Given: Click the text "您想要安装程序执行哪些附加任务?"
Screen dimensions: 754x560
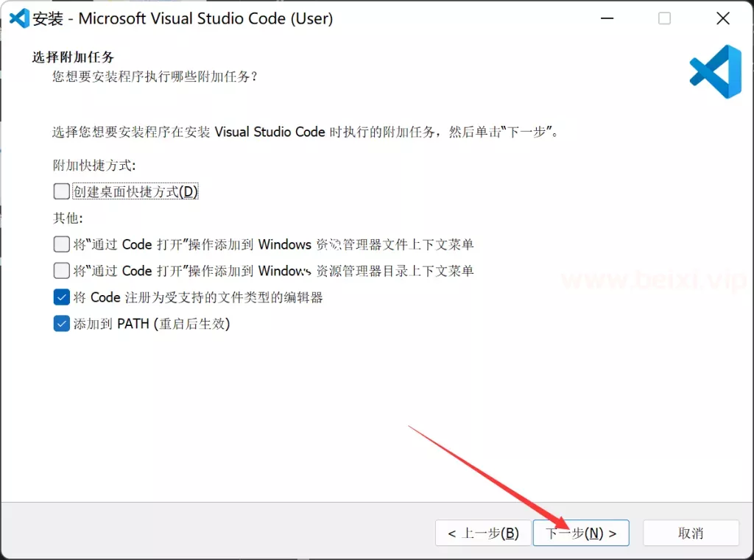Looking at the screenshot, I should pyautogui.click(x=155, y=77).
